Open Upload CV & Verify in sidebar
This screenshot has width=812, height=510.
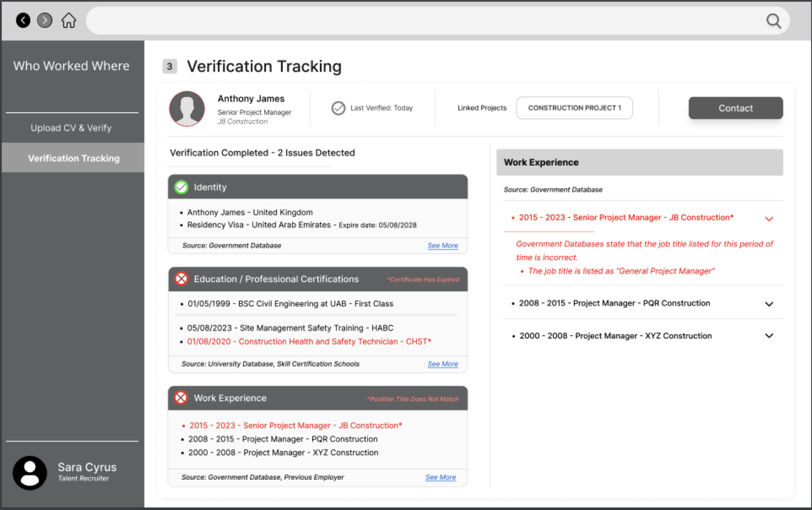coord(71,128)
